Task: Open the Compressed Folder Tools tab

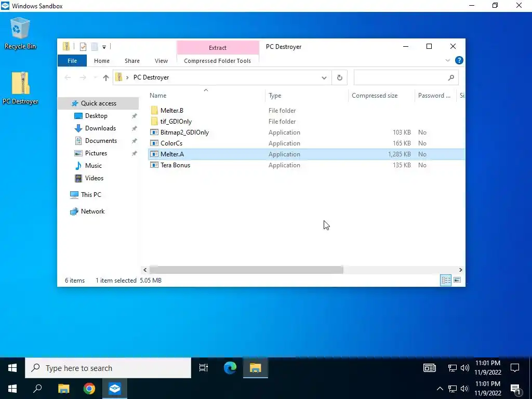Action: pos(218,61)
